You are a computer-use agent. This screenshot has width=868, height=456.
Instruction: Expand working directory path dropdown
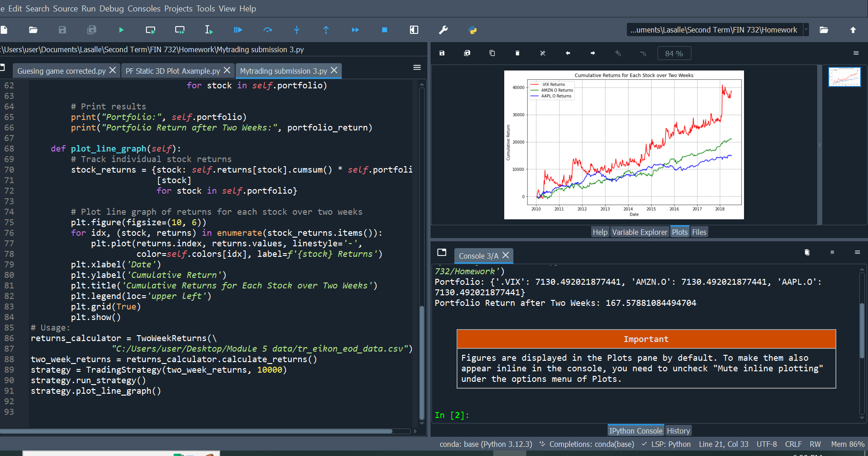[806, 30]
